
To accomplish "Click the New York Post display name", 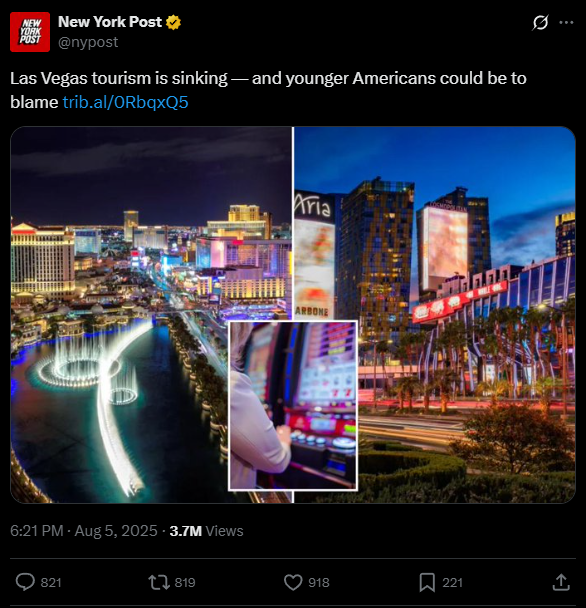I will point(110,22).
